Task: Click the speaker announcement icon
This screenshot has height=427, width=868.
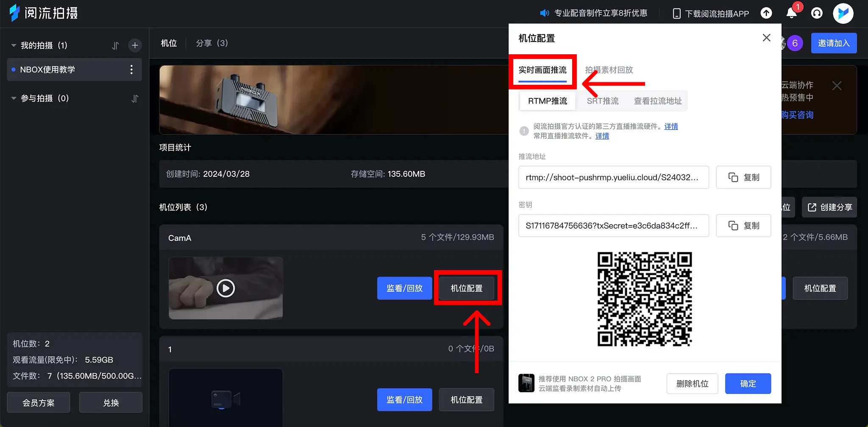Action: [544, 13]
